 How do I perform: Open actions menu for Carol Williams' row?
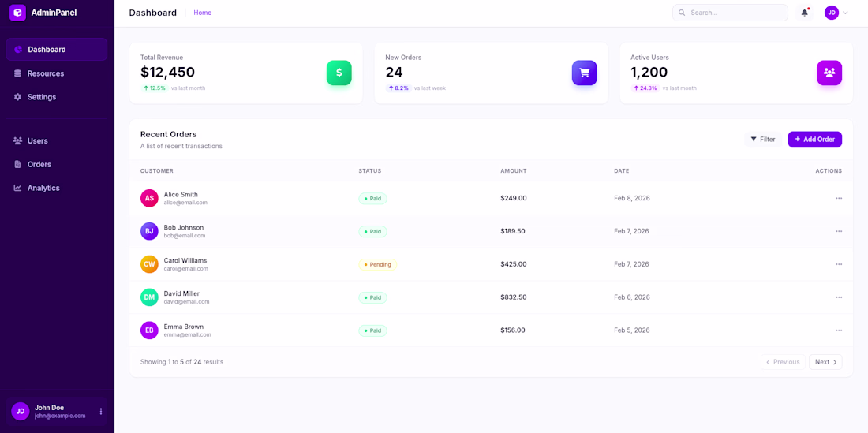coord(839,264)
